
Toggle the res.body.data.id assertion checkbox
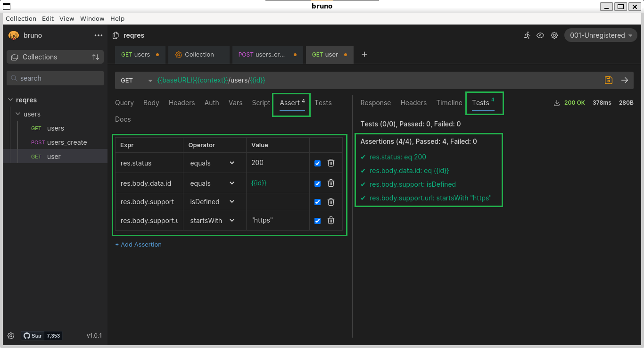317,183
